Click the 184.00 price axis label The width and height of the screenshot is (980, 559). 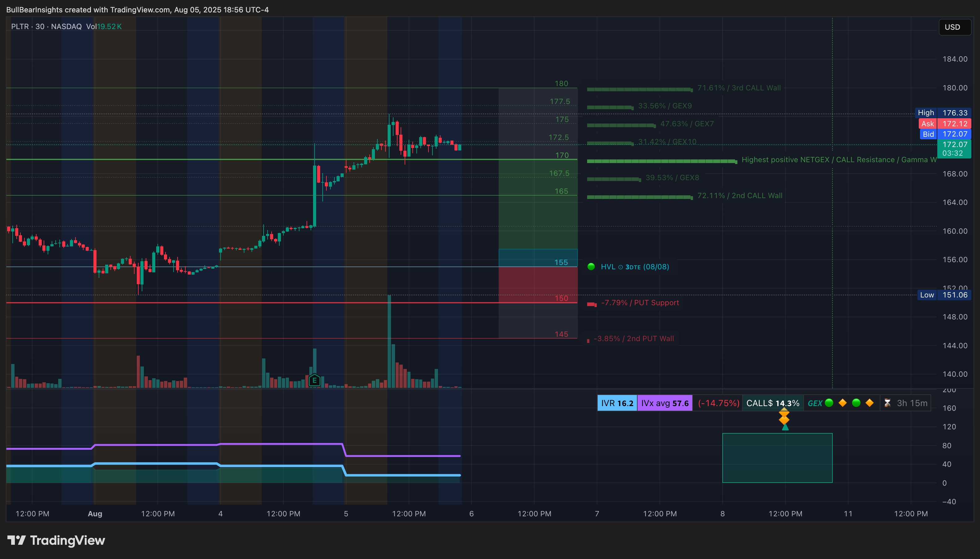(x=955, y=59)
